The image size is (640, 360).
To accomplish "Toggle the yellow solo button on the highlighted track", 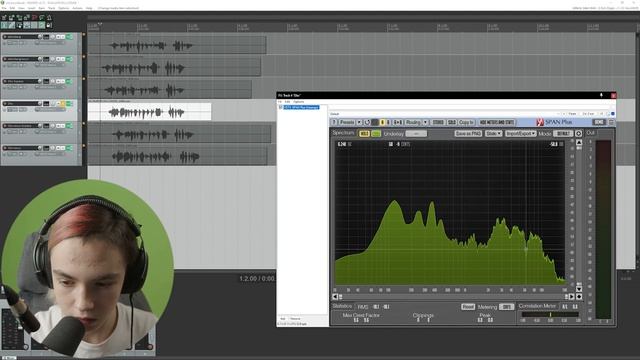I will (x=63, y=103).
